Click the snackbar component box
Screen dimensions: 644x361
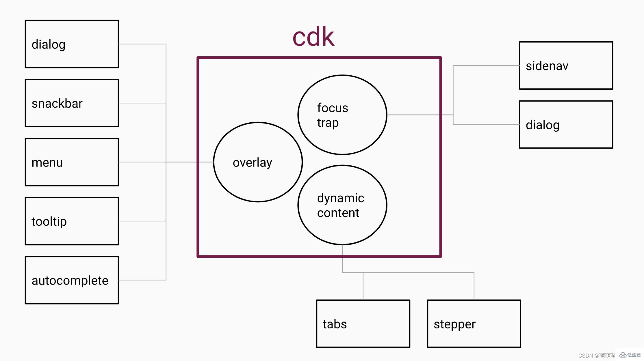click(x=72, y=102)
